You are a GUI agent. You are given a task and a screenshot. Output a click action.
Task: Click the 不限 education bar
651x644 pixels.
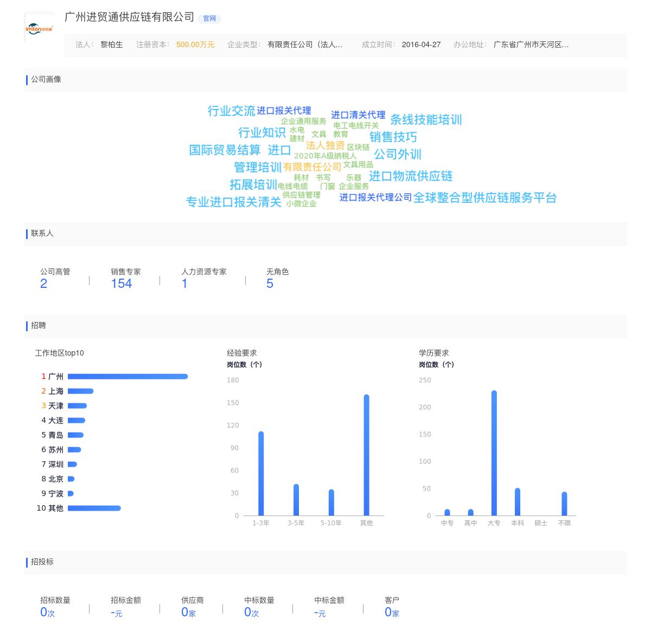(x=564, y=504)
